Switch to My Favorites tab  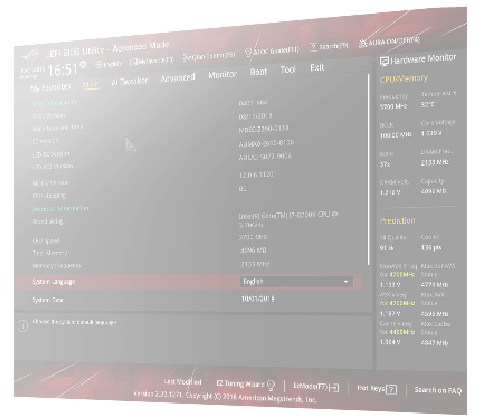pos(50,88)
